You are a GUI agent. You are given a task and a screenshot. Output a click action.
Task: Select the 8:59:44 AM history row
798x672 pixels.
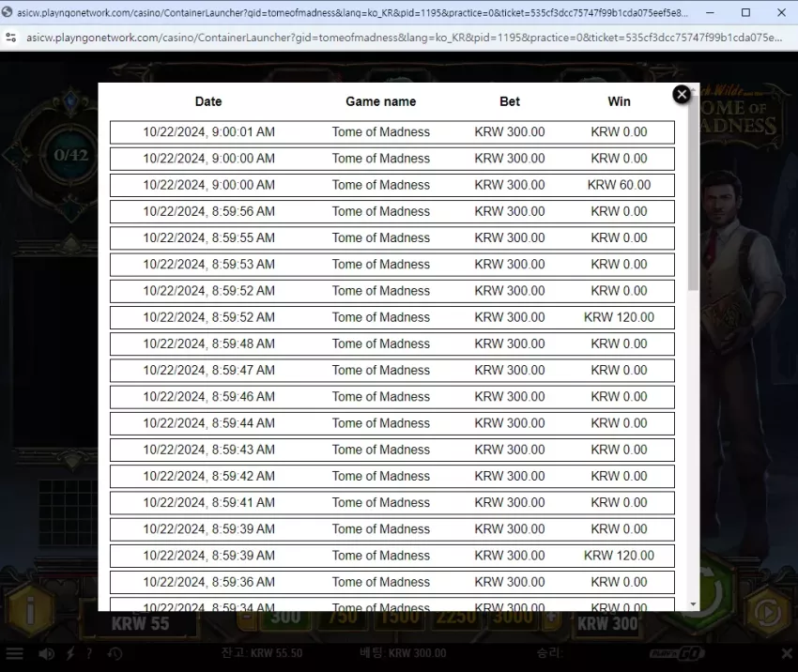pyautogui.click(x=391, y=423)
